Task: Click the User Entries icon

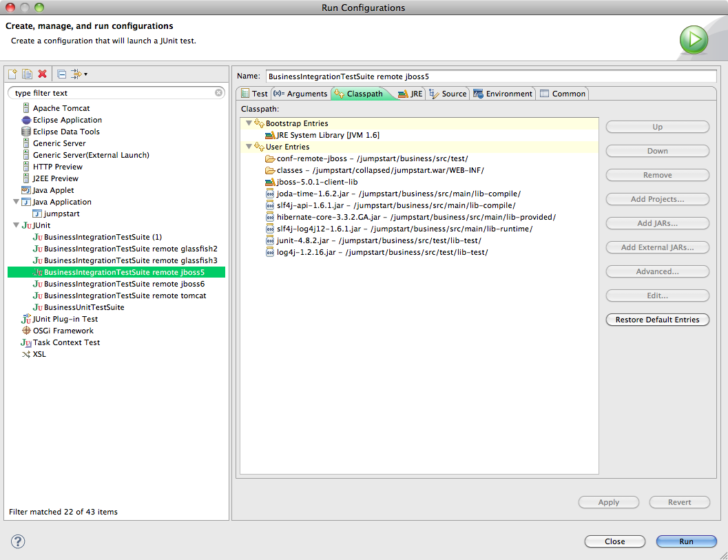Action: (x=259, y=146)
